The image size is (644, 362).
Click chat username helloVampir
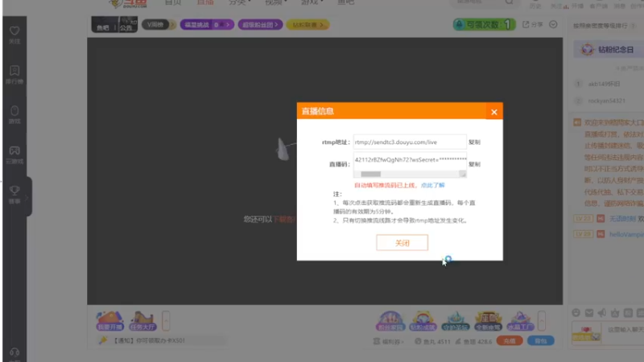pos(627,234)
